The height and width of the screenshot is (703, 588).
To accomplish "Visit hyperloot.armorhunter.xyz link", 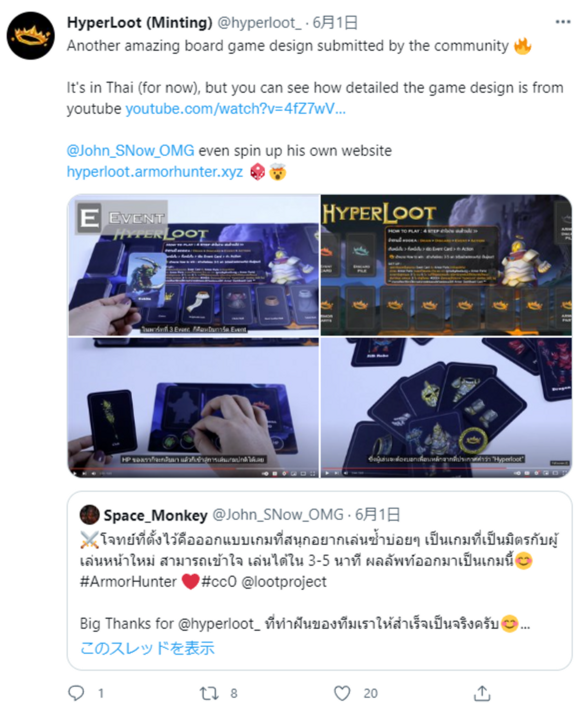I will (155, 172).
